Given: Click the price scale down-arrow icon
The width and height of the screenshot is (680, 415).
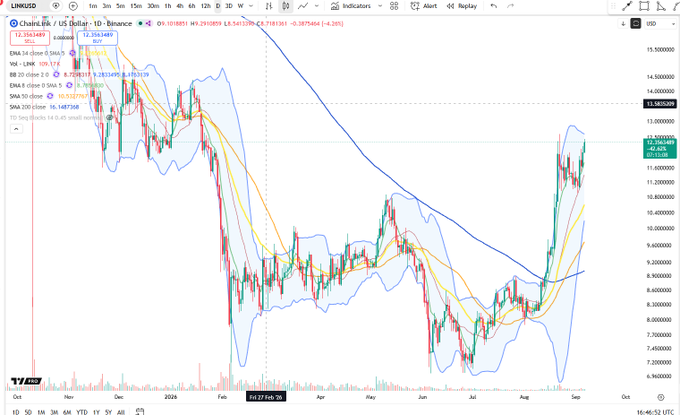Looking at the screenshot, I should 623,24.
